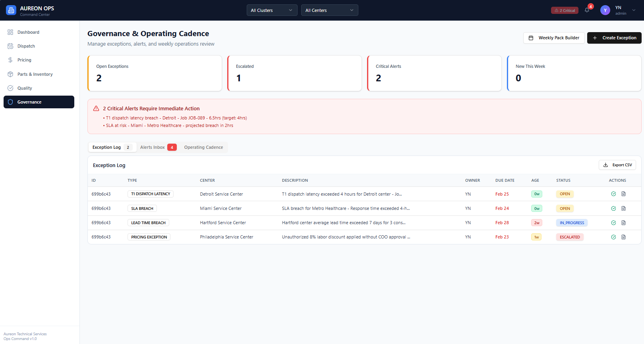
Task: Click the Dispatch sidebar icon
Action: 10,46
